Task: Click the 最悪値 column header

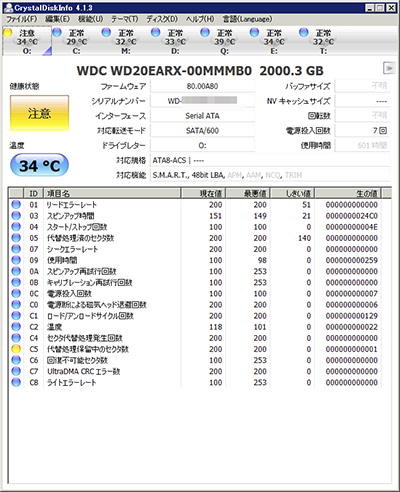Action: [248, 193]
